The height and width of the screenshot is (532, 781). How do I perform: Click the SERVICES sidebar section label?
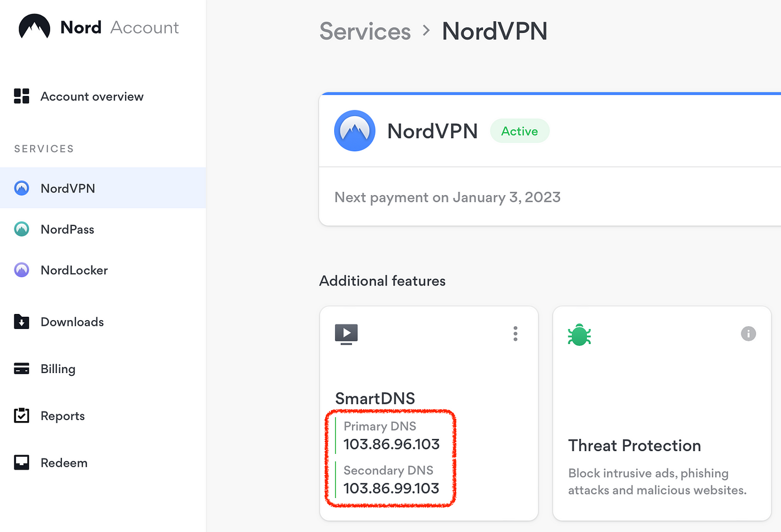(x=44, y=149)
